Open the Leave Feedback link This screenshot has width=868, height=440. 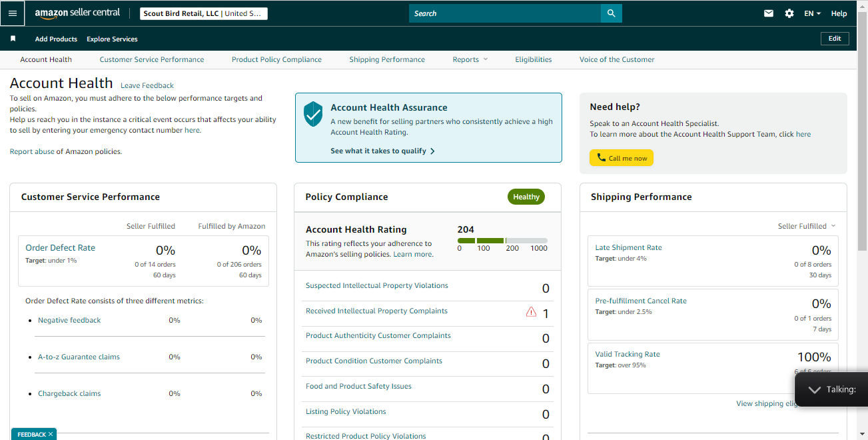click(x=147, y=85)
